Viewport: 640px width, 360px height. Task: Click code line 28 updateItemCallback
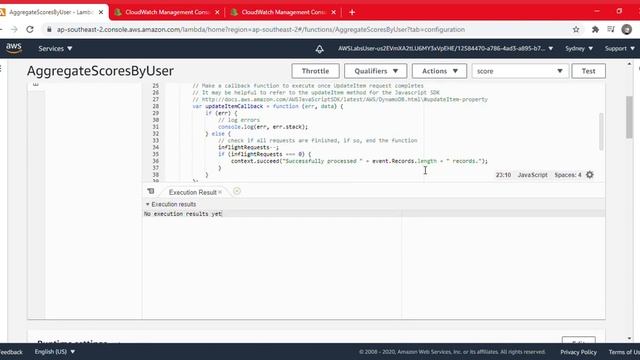pos(267,106)
